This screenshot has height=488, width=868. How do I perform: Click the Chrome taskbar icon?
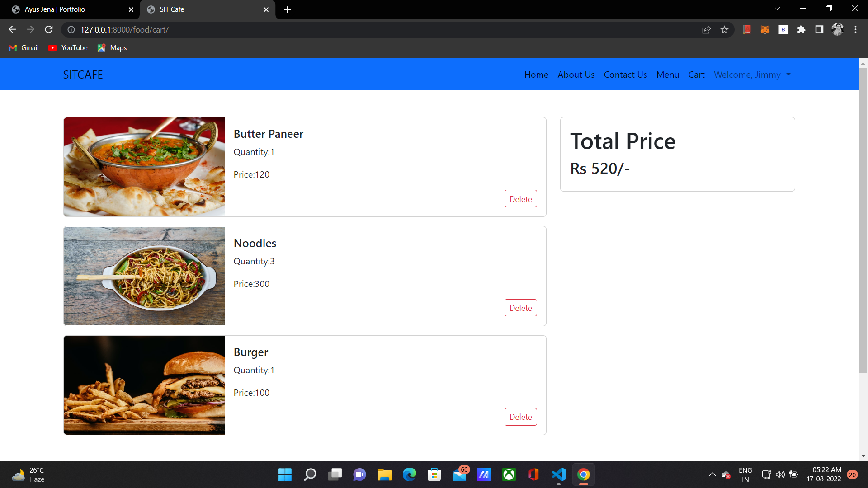pyautogui.click(x=584, y=475)
